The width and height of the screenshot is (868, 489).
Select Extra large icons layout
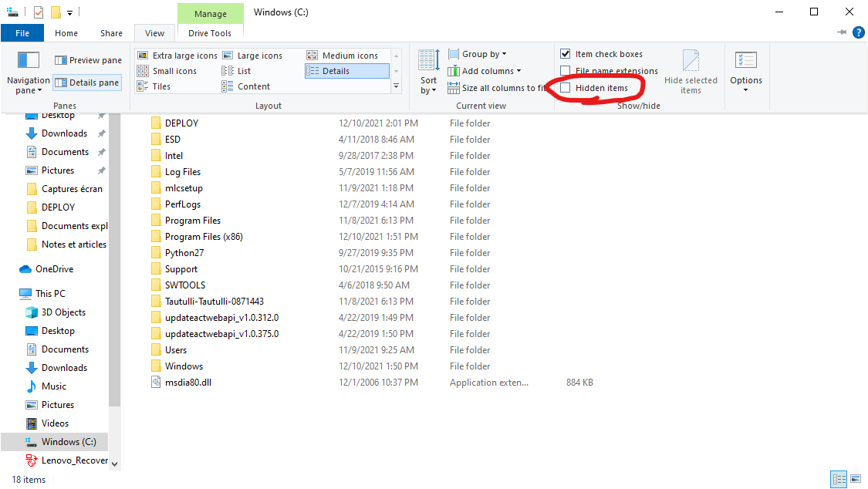click(x=177, y=56)
